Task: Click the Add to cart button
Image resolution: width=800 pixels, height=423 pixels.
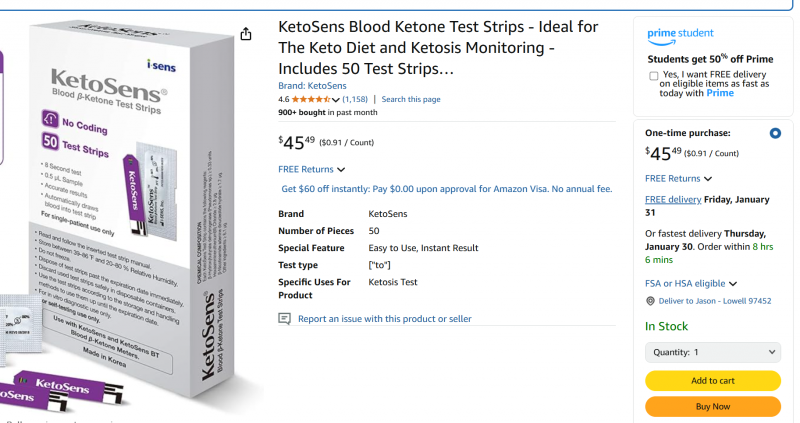Action: tap(712, 380)
